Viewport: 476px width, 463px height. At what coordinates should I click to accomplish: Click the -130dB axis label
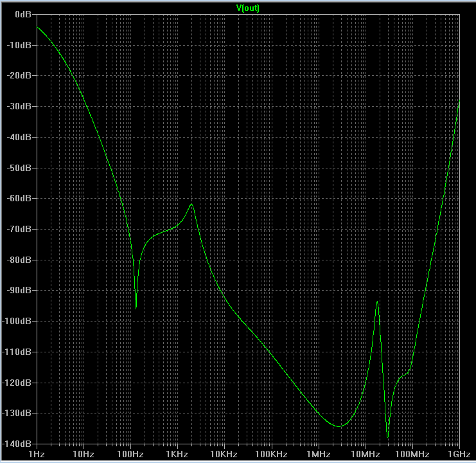pyautogui.click(x=17, y=413)
